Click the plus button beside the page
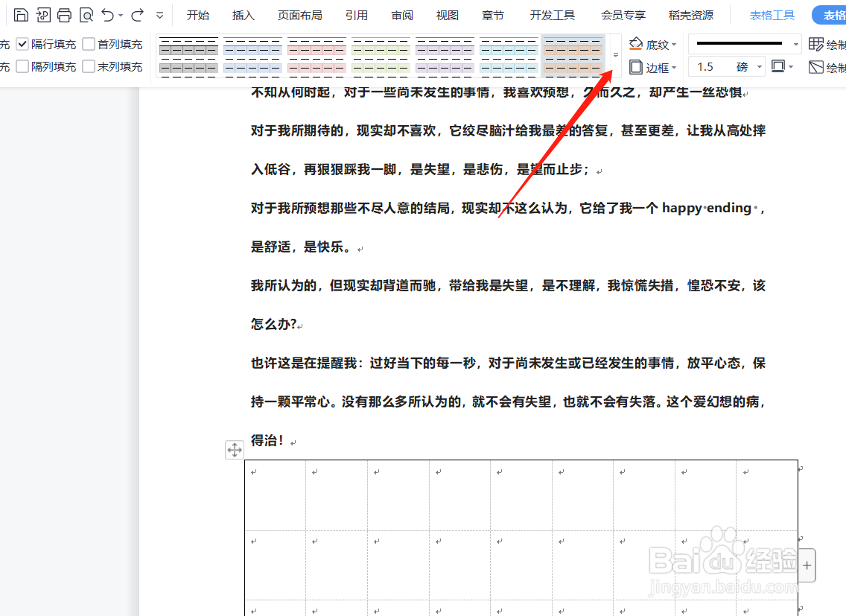 [x=807, y=565]
